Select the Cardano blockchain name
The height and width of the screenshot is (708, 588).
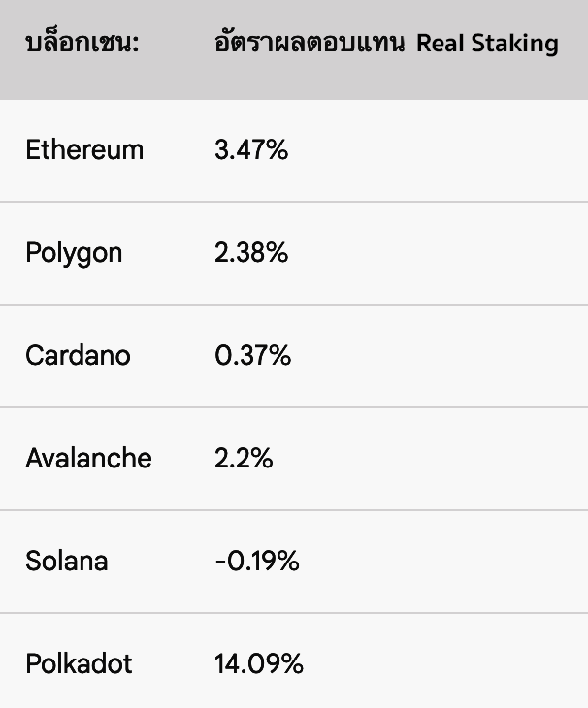pos(78,356)
